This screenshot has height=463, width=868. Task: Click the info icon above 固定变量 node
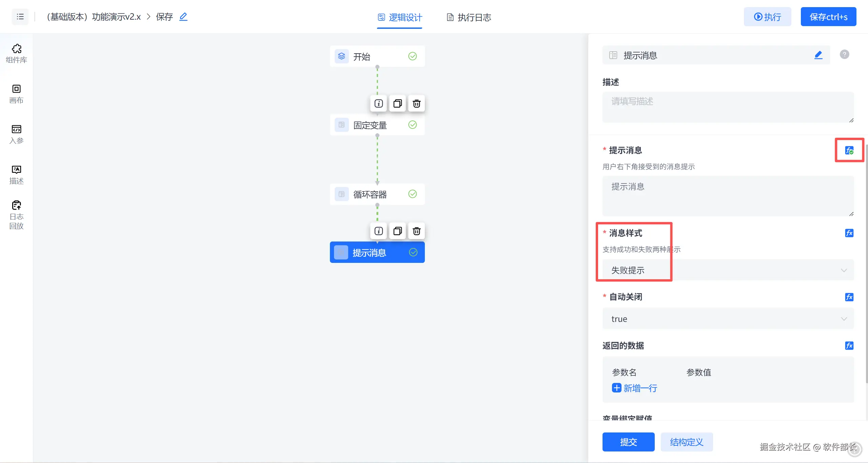tap(378, 103)
